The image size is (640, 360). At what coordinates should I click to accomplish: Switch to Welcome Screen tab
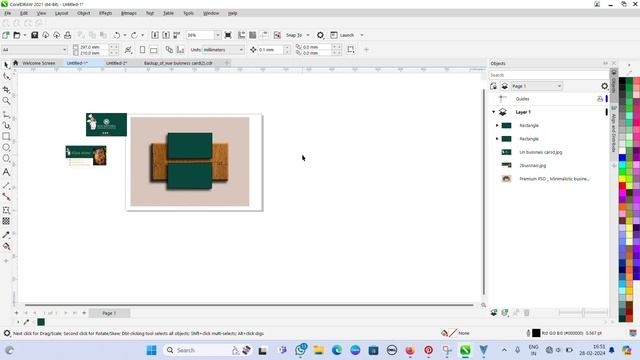tap(38, 63)
